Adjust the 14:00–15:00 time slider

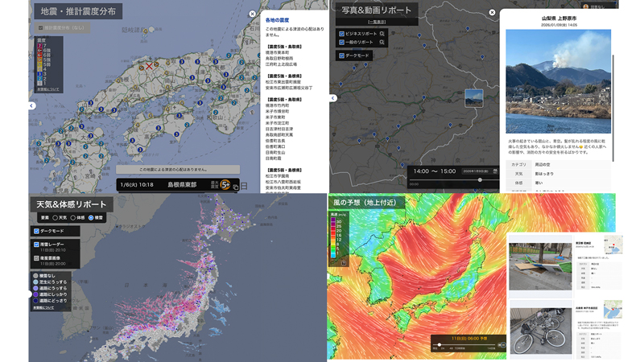tap(480, 180)
